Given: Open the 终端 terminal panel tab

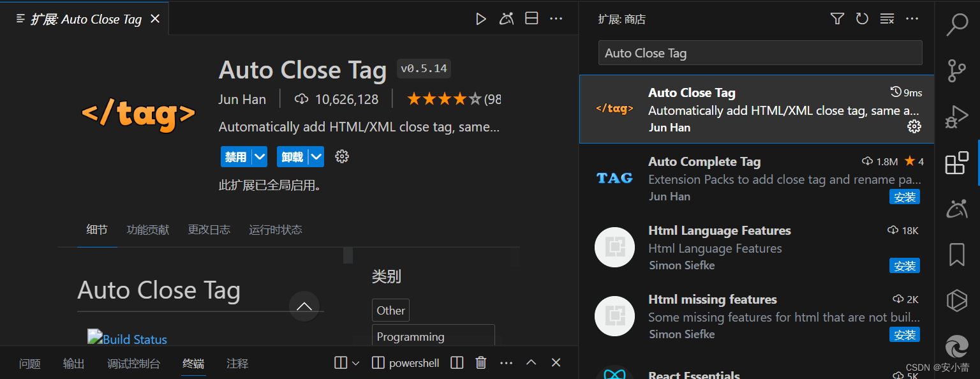Looking at the screenshot, I should (193, 364).
